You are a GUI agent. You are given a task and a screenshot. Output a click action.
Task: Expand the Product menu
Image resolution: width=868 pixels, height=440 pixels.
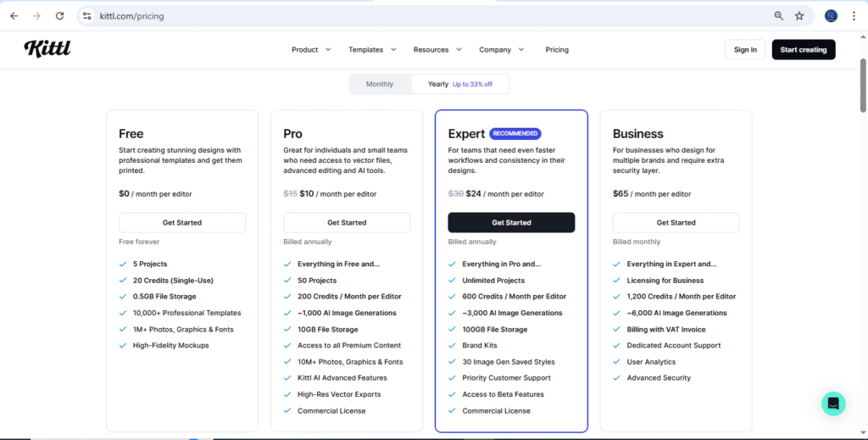tap(311, 50)
